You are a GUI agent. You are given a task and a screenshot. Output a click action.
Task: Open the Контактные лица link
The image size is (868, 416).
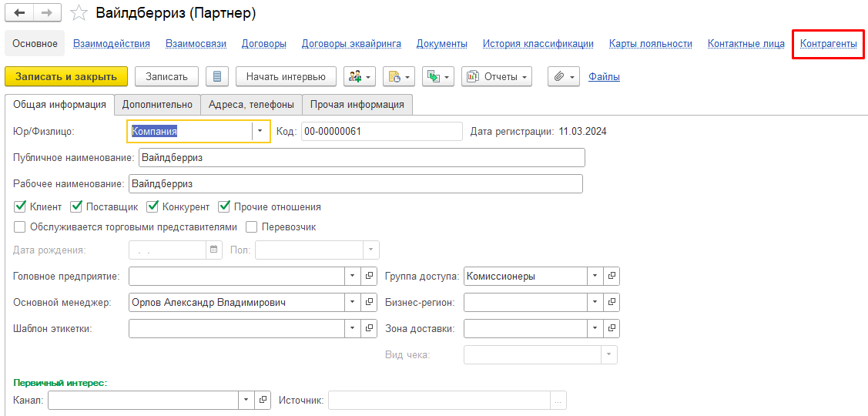pos(746,44)
